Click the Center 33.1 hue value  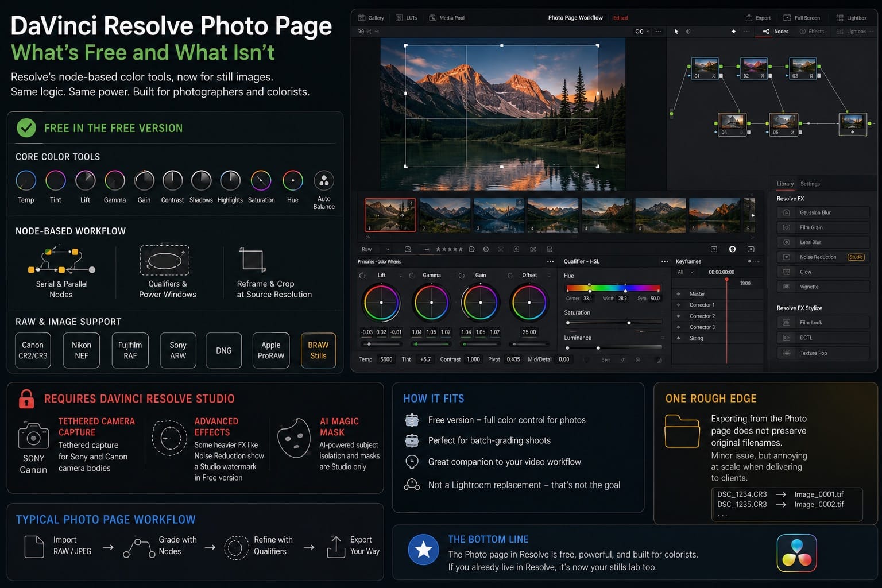(x=587, y=299)
